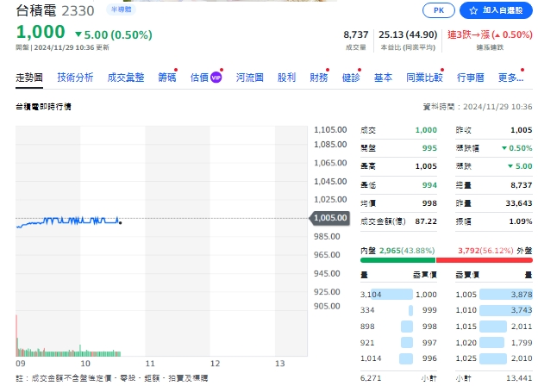
Task: Click the volume bars under the chart
Action: pos(68,352)
